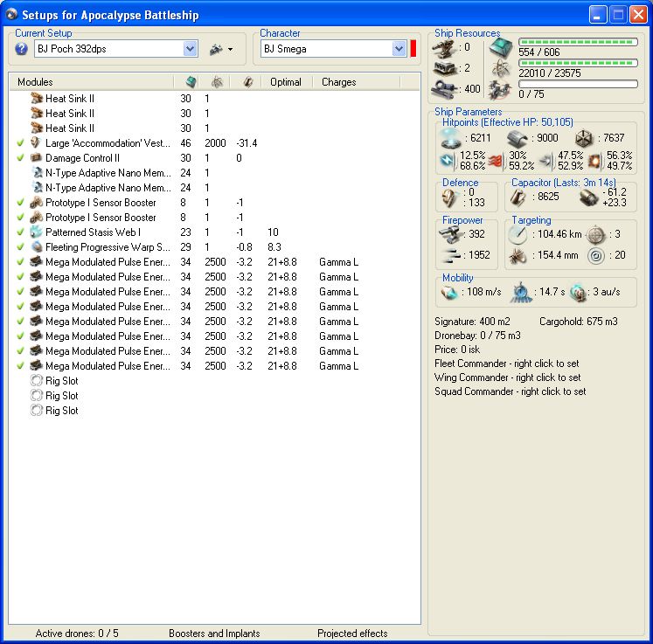This screenshot has width=653, height=644.
Task: Click the velocity icon showing 108 m/s
Action: click(449, 292)
